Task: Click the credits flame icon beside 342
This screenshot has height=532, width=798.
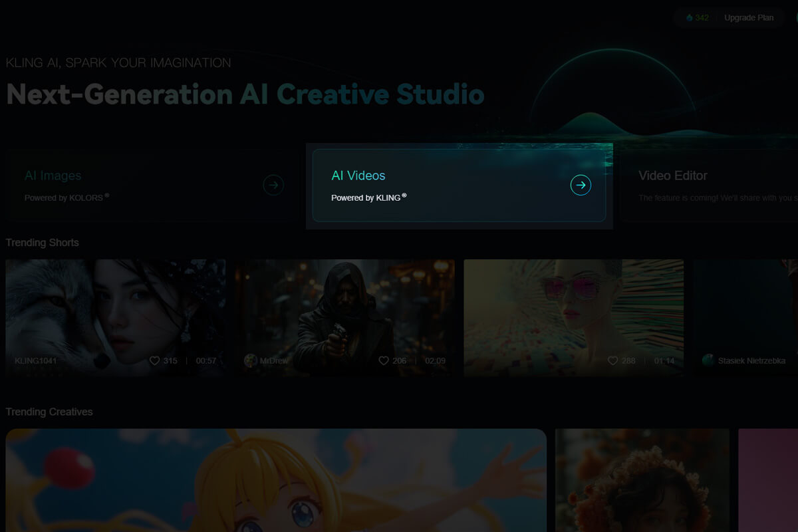Action: coord(689,18)
